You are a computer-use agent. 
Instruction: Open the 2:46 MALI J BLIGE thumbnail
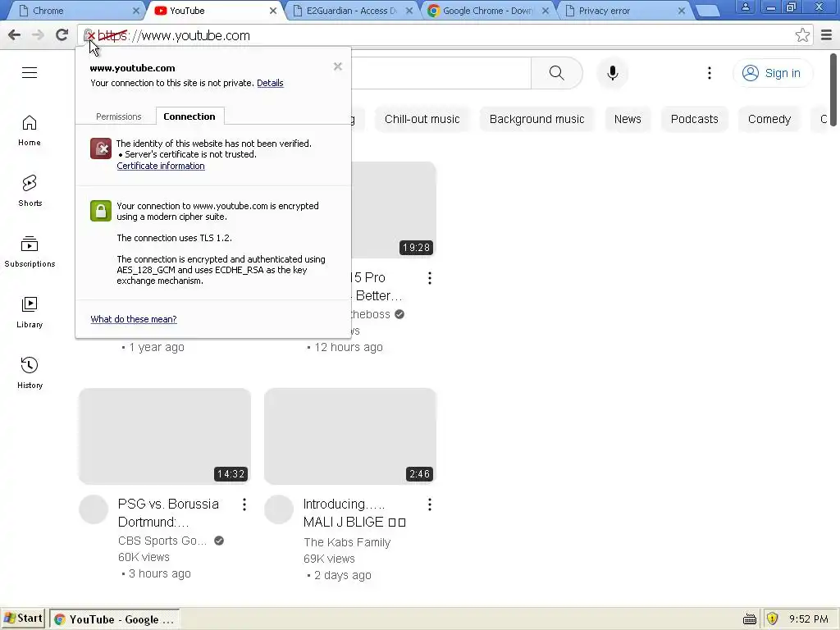350,436
